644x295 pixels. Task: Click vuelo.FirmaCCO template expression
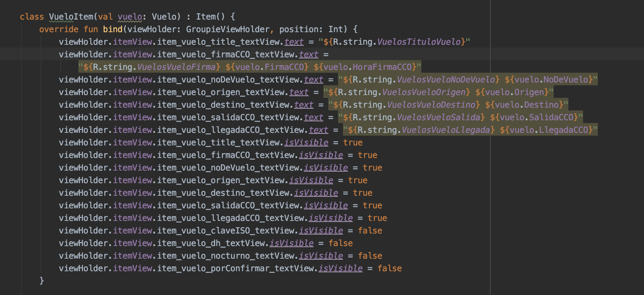(x=267, y=67)
